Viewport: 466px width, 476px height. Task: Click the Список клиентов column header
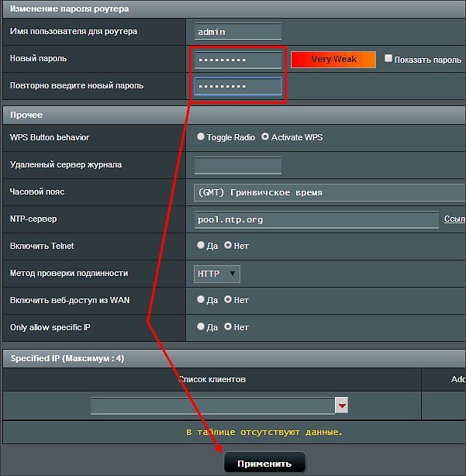pos(212,379)
